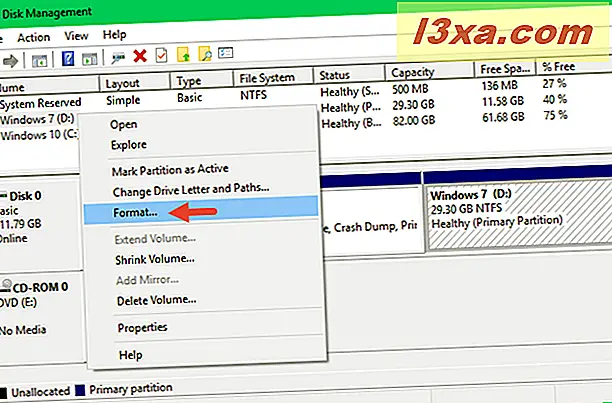Sort by the Free Space column header
This screenshot has width=612, height=403.
(505, 69)
